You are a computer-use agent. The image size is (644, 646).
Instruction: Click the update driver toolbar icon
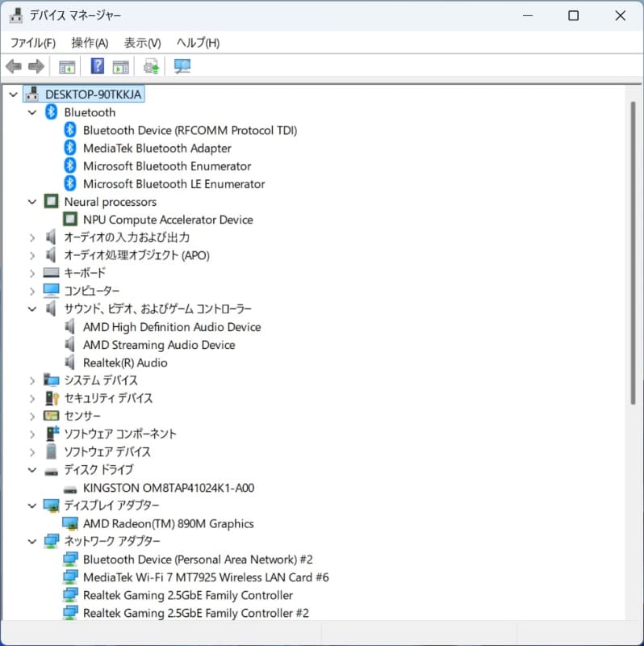point(151,66)
